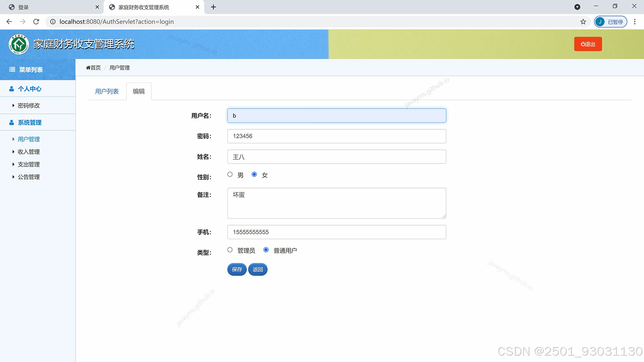The height and width of the screenshot is (362, 644).
Task: Select the 女 gender radio button
Action: tap(254, 174)
